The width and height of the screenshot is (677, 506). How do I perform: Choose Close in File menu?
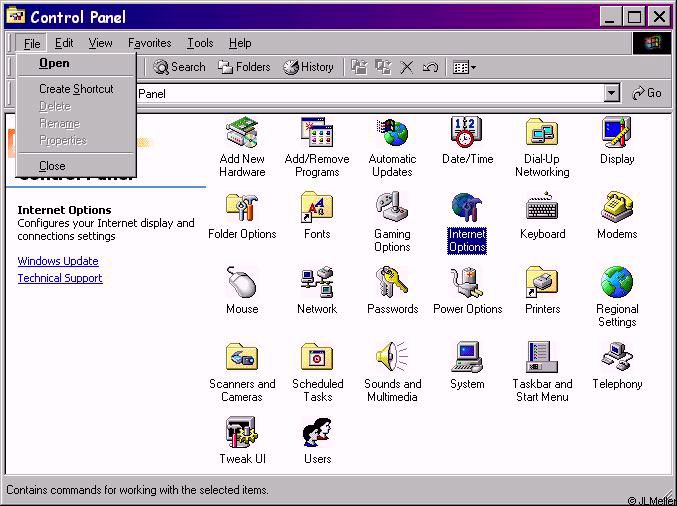(x=76, y=166)
